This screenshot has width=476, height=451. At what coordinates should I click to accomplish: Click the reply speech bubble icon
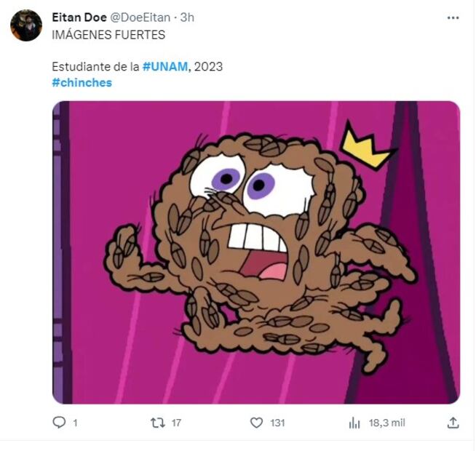[60, 423]
